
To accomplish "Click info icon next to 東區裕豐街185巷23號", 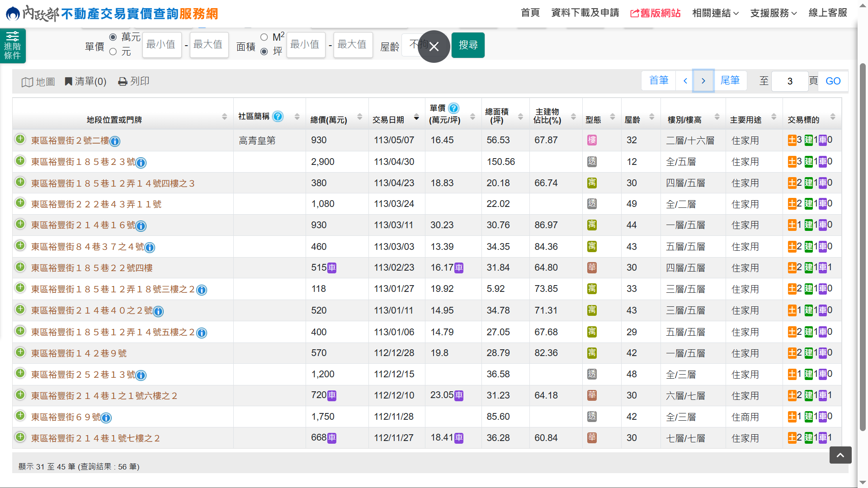I will click(141, 163).
